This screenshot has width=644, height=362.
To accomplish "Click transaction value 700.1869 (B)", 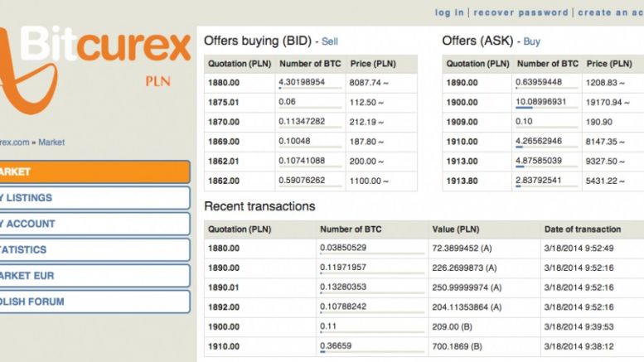I will (458, 347).
